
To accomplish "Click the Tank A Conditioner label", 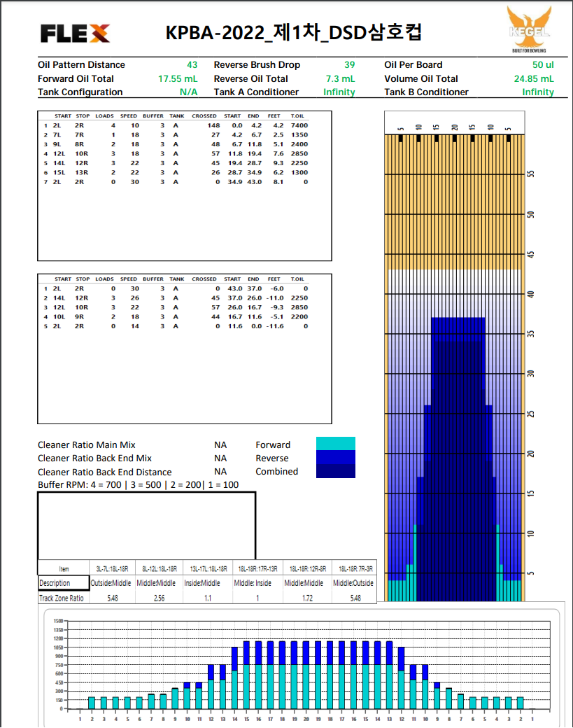I will [x=256, y=92].
